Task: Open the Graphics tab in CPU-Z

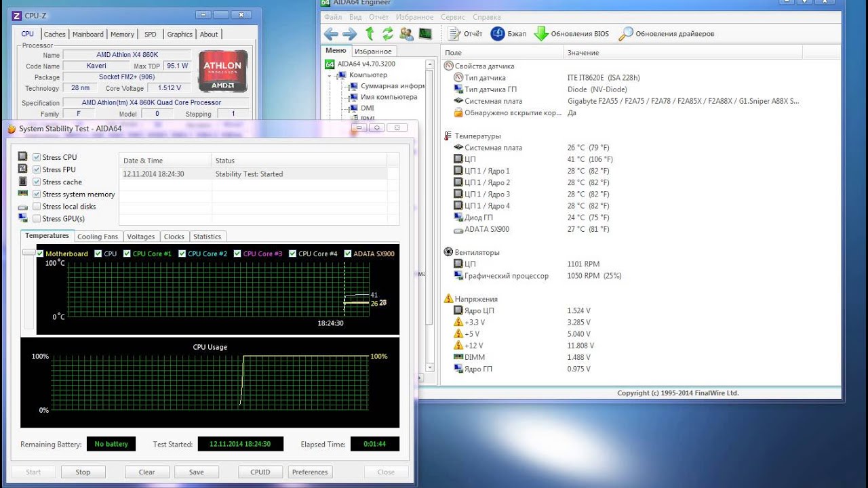Action: coord(180,35)
